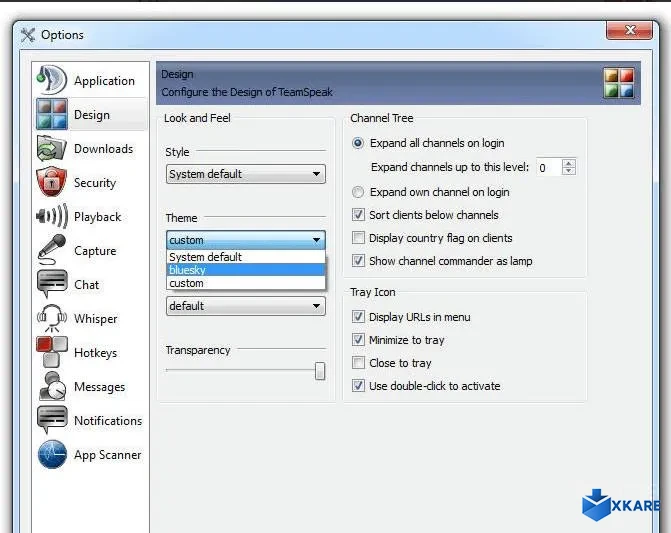
Task: Click the Messages person clock icon
Action: point(52,386)
